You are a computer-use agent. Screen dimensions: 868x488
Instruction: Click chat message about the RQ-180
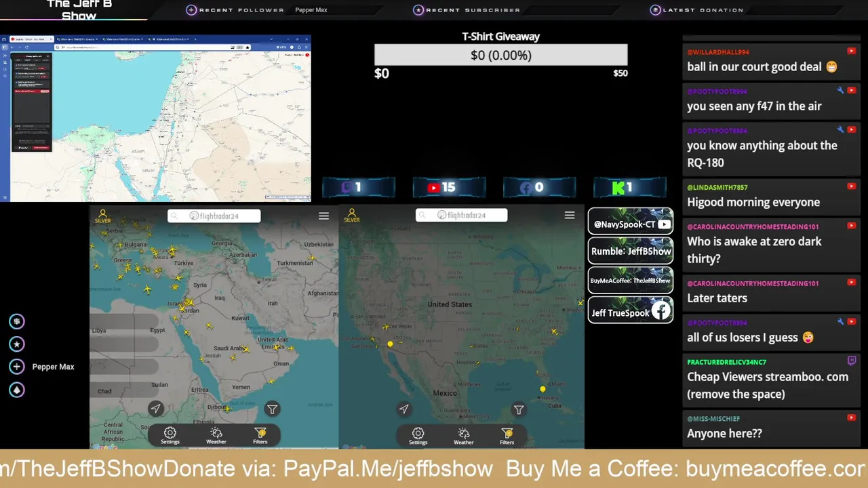click(x=762, y=154)
